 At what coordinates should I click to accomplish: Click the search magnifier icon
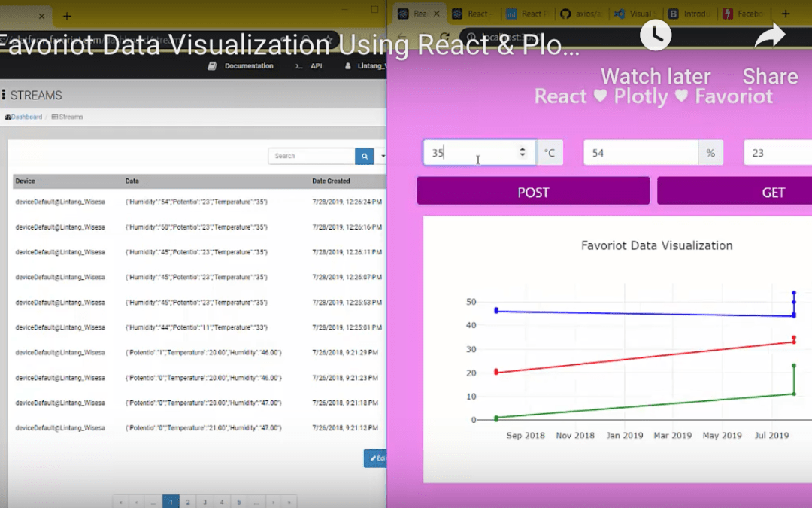click(x=365, y=156)
